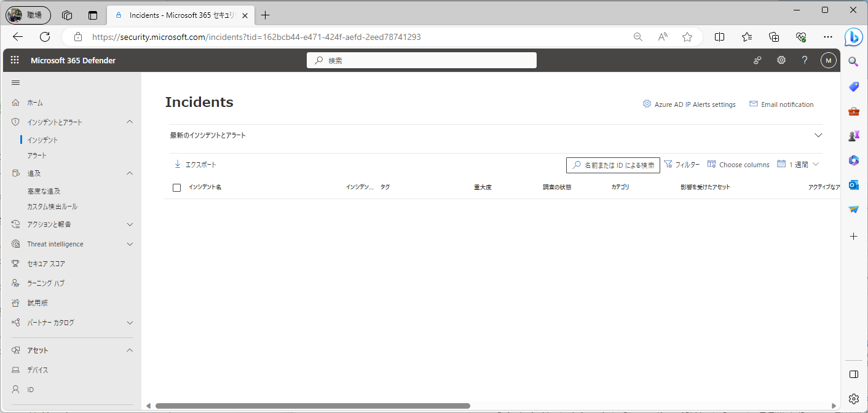Open the 1 週間 time range dropdown
The height and width of the screenshot is (413, 868).
click(798, 164)
